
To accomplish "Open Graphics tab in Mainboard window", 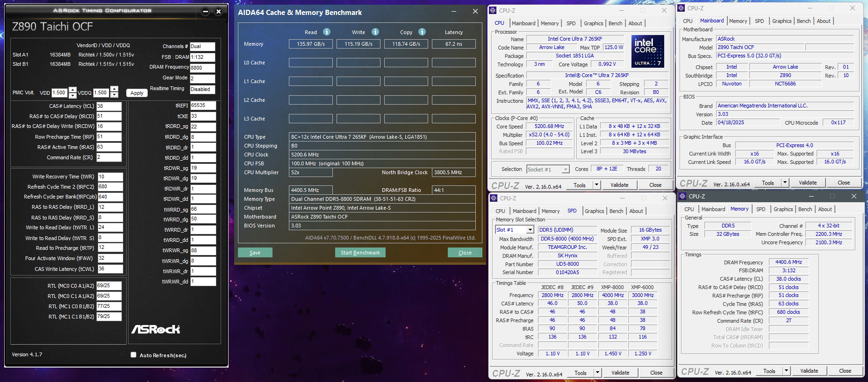I will pyautogui.click(x=782, y=21).
